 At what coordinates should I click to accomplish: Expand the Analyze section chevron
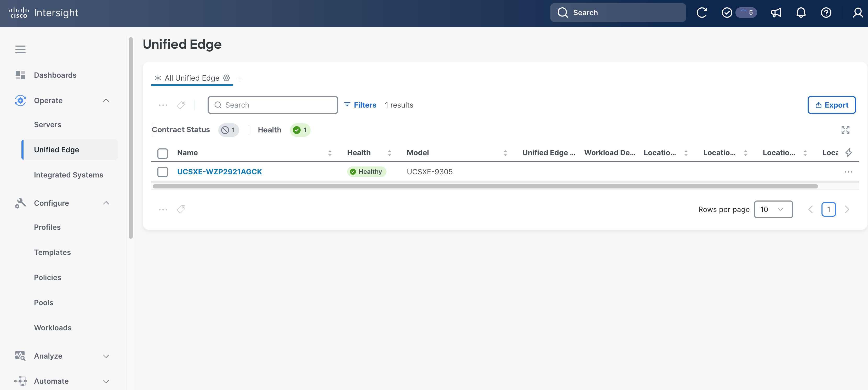[x=106, y=356]
